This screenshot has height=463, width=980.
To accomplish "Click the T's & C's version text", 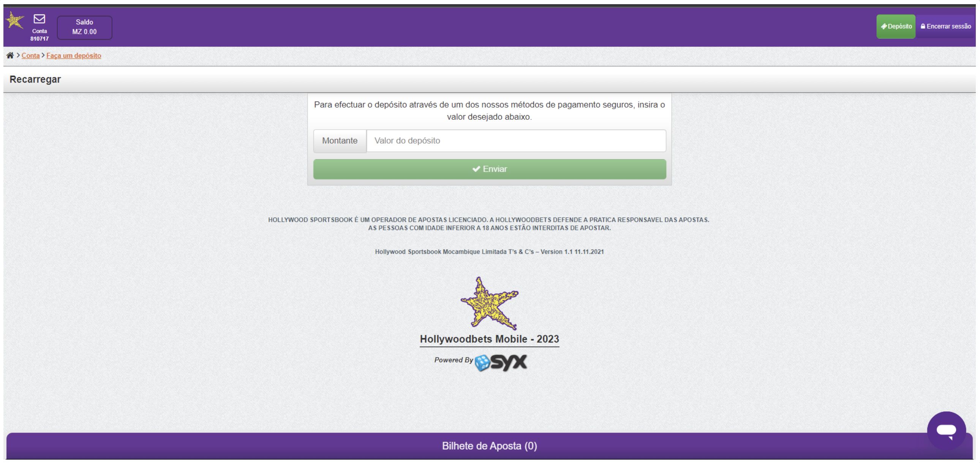I will (489, 252).
